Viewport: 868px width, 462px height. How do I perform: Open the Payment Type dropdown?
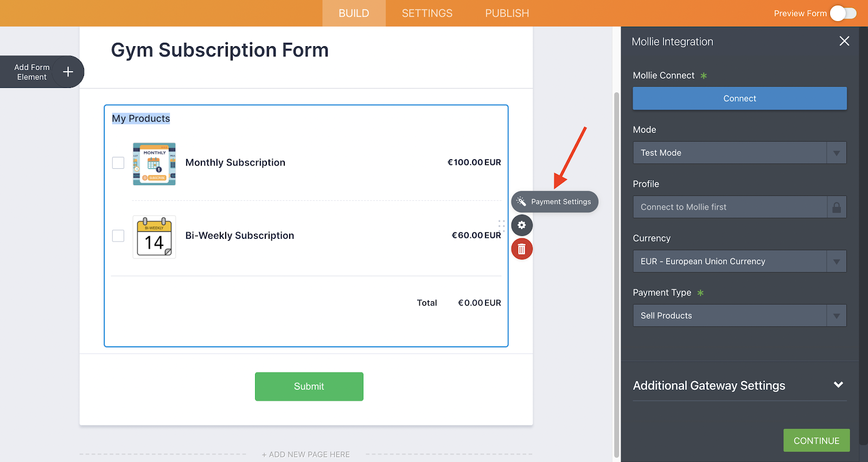tap(739, 316)
